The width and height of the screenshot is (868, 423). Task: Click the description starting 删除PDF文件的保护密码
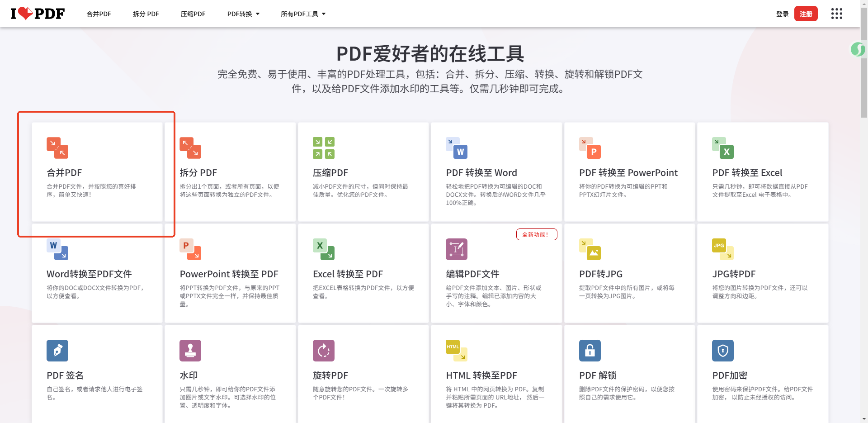[x=627, y=393]
